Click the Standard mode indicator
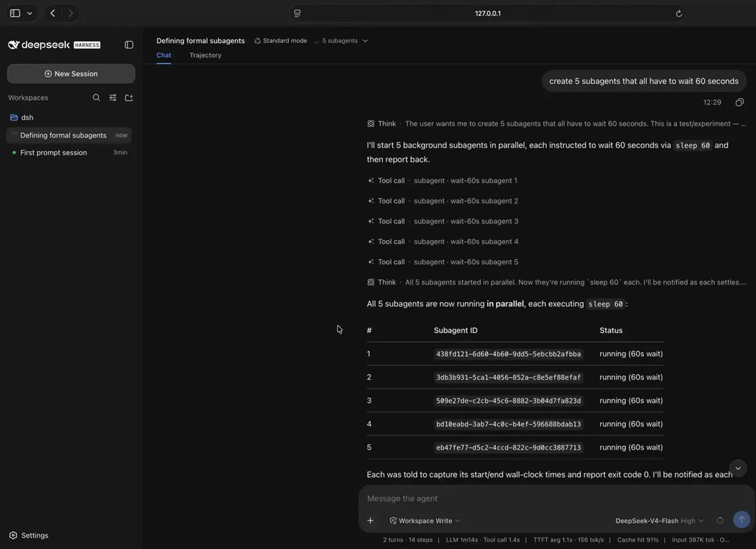 click(x=281, y=41)
